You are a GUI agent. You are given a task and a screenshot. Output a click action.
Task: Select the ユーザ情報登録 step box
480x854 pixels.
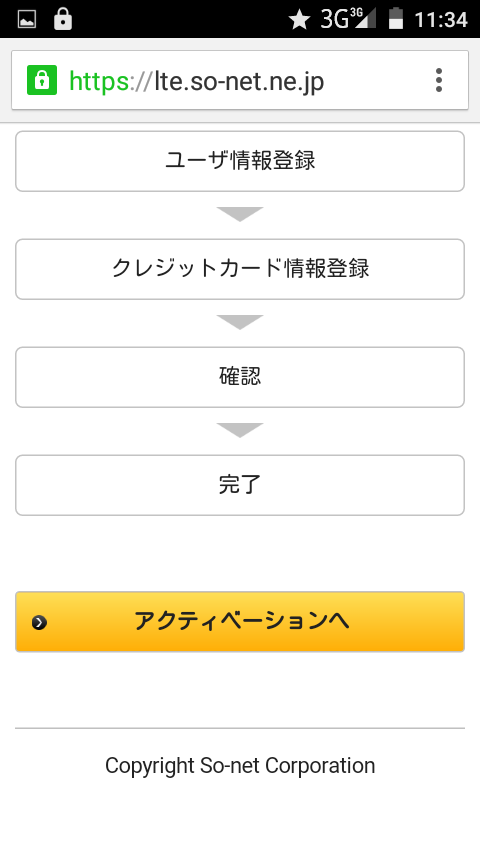point(240,161)
